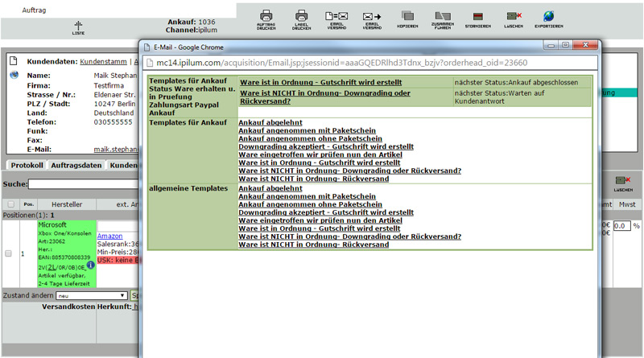Click page icon in Chrome popup address bar
The width and height of the screenshot is (644, 358).
click(150, 63)
